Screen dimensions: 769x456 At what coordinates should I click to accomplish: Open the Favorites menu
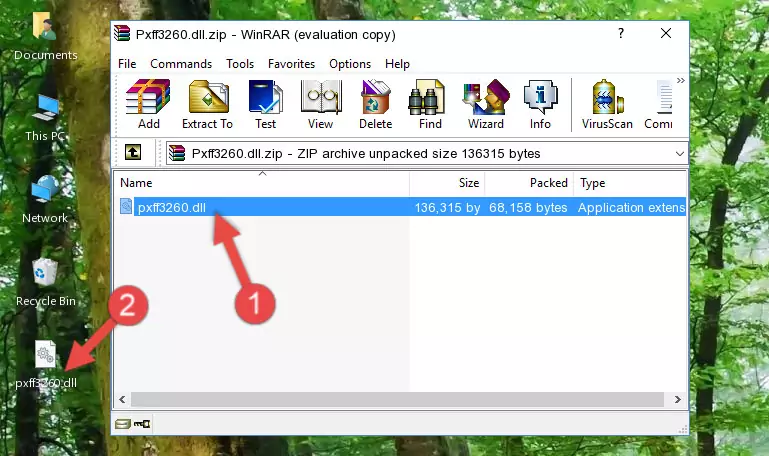click(291, 64)
